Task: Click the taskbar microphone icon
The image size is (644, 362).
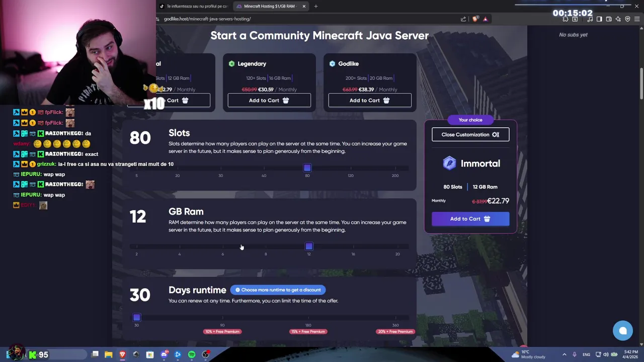Action: click(x=574, y=354)
